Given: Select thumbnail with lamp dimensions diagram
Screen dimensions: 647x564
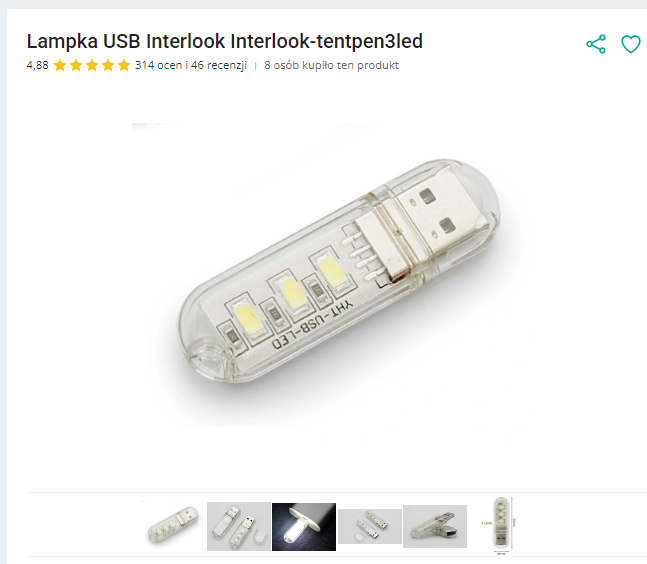Looking at the screenshot, I should pyautogui.click(x=501, y=524).
